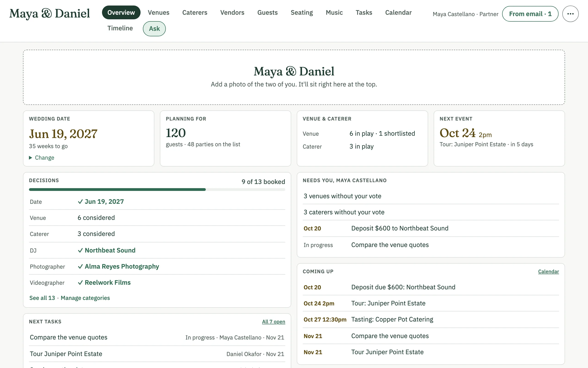Click the 9 of 13 booked count
Image resolution: width=588 pixels, height=368 pixels.
[263, 181]
